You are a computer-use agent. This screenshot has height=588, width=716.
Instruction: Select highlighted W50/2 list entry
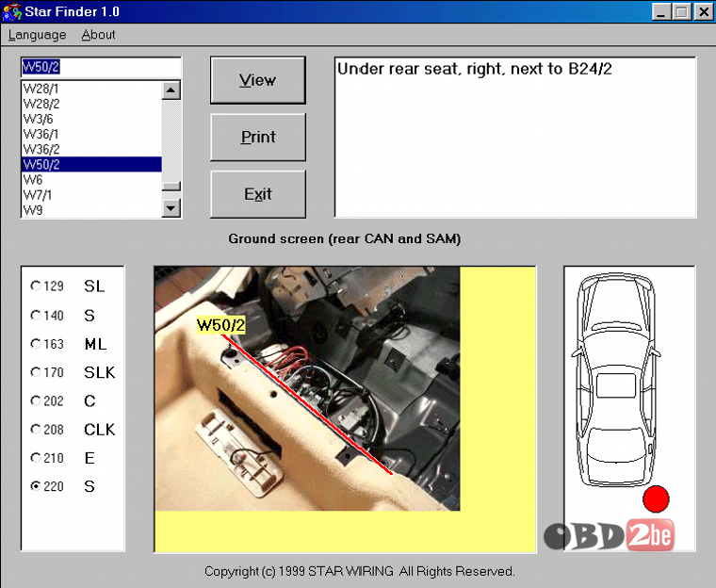(x=91, y=164)
